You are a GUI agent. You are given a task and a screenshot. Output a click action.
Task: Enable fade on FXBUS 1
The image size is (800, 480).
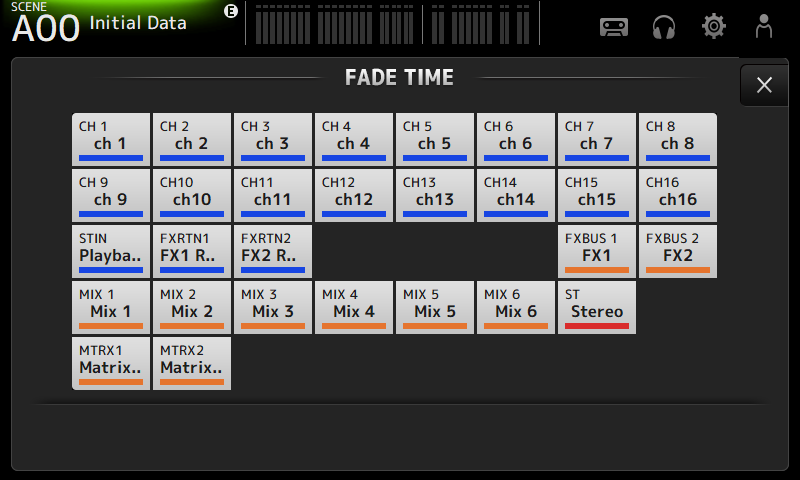click(597, 251)
